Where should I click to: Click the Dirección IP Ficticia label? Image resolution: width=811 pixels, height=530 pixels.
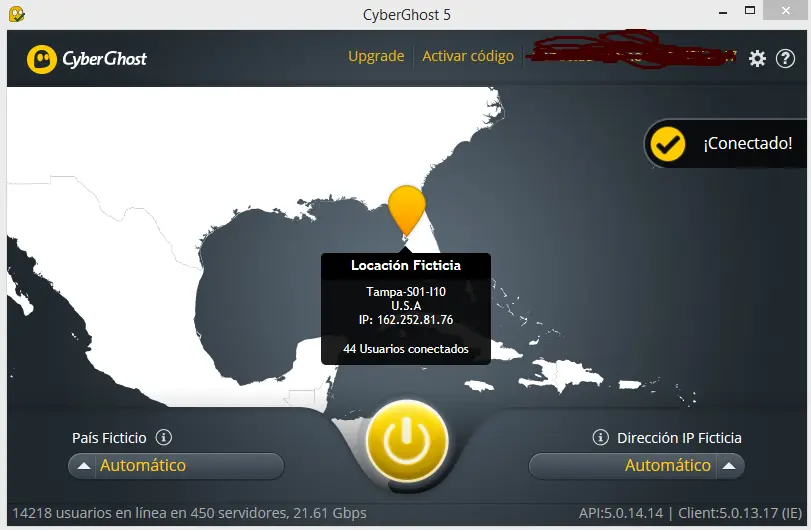click(679, 438)
